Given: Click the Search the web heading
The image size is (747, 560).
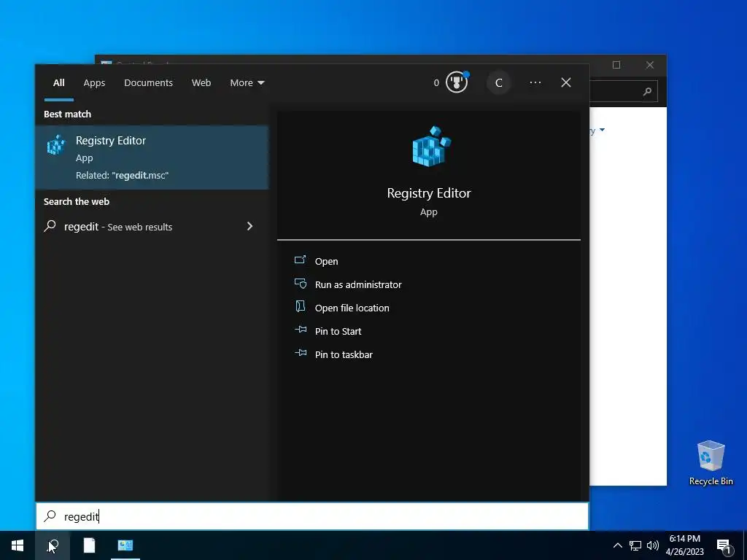Looking at the screenshot, I should click(x=76, y=201).
